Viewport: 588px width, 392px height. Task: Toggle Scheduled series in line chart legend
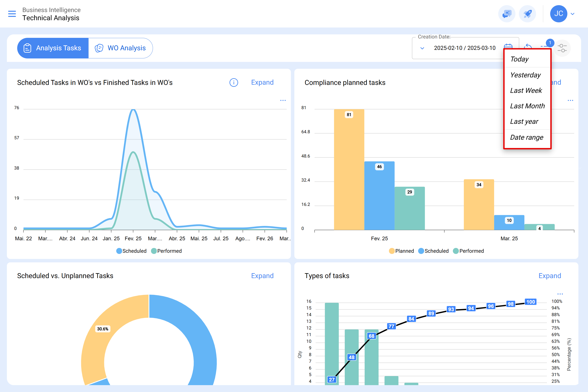tap(132, 251)
